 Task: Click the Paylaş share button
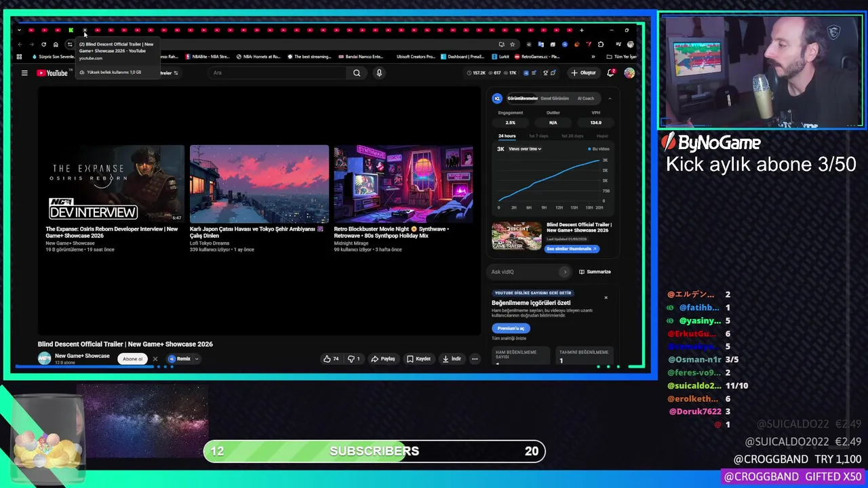[x=383, y=359]
